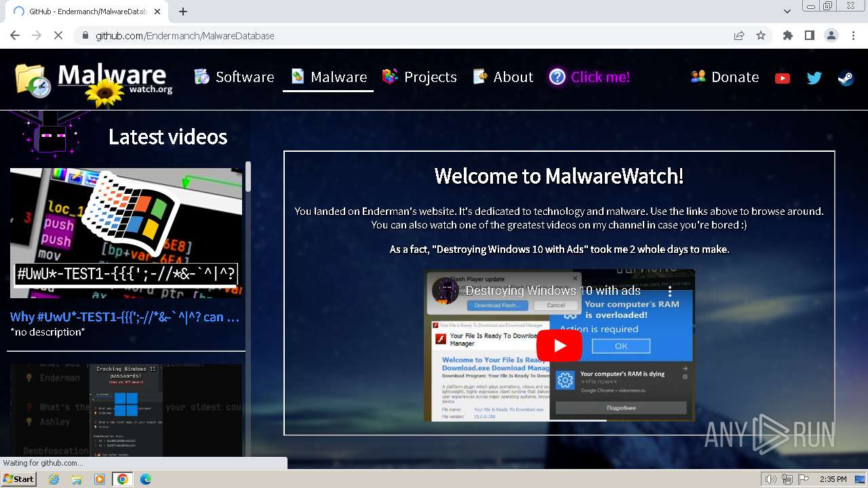The image size is (868, 488).
Task: Open the tab search dropdown arrow
Action: click(x=787, y=12)
